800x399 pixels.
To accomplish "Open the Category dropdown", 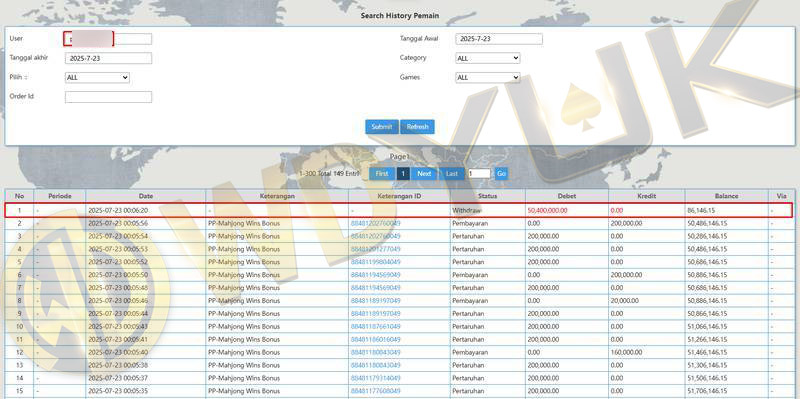I will click(487, 58).
